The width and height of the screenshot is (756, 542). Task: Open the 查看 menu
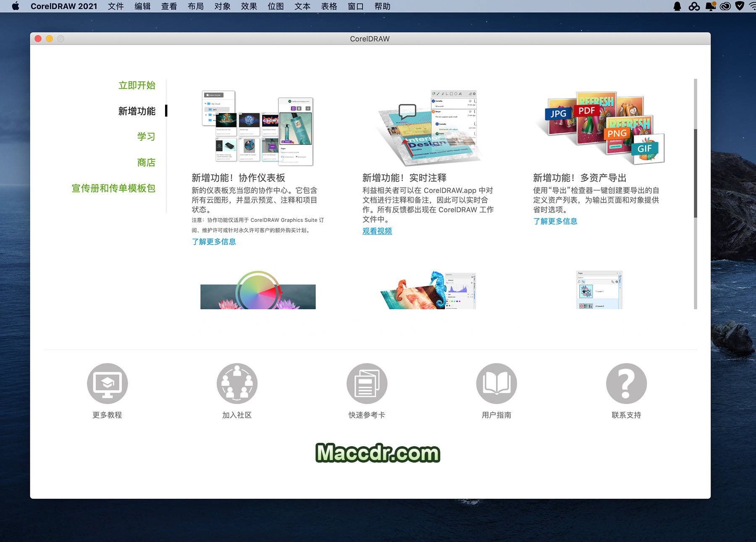169,6
